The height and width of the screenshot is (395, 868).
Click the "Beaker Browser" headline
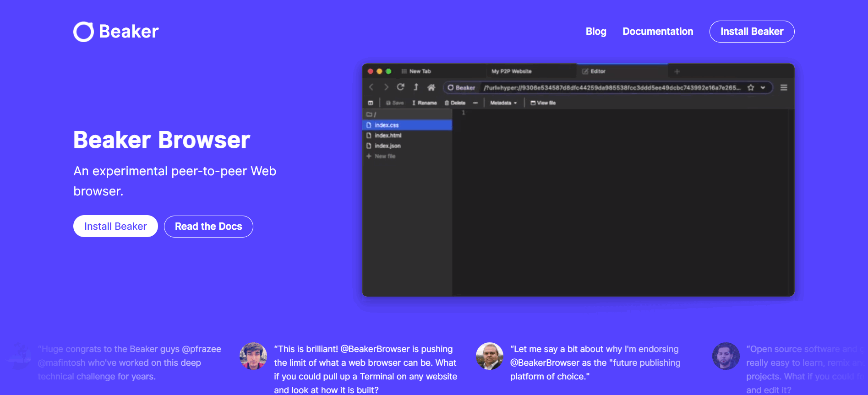click(162, 140)
